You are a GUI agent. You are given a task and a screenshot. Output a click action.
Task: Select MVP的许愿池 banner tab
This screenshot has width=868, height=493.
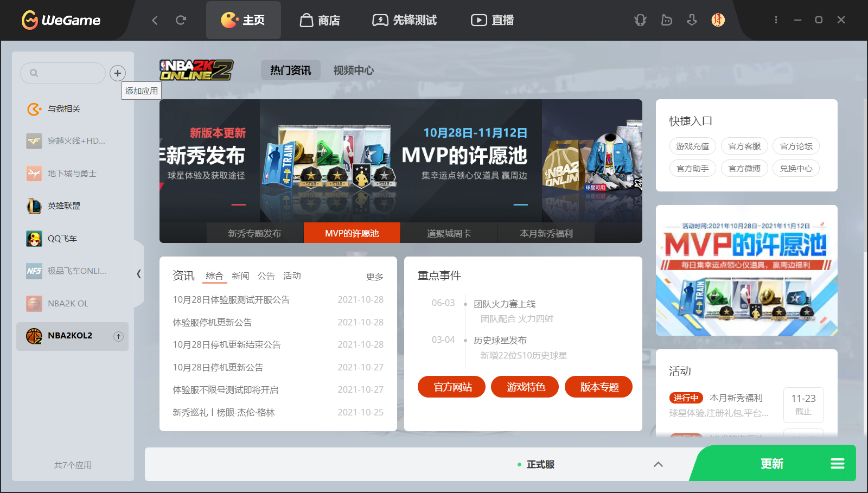point(352,233)
